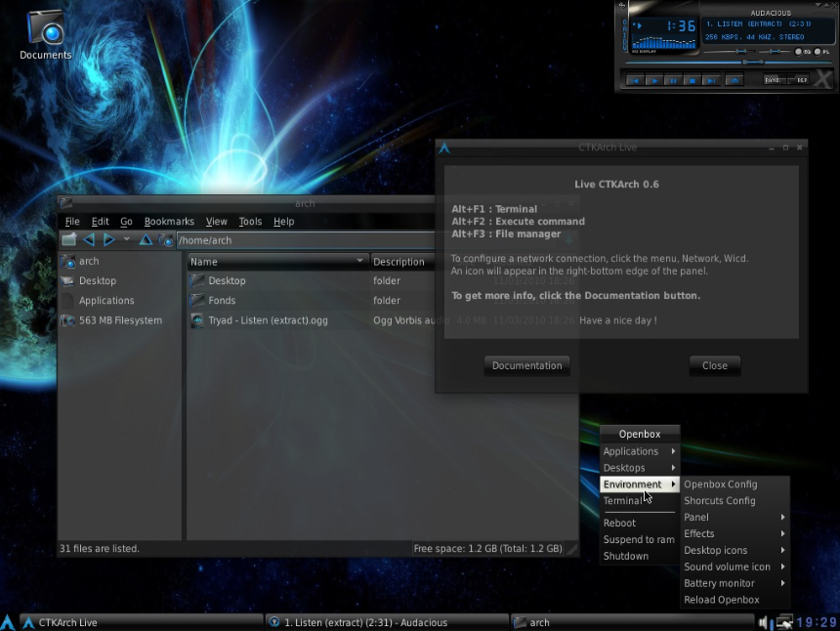Click Reload Openbox
Image resolution: width=840 pixels, height=631 pixels.
(735, 600)
